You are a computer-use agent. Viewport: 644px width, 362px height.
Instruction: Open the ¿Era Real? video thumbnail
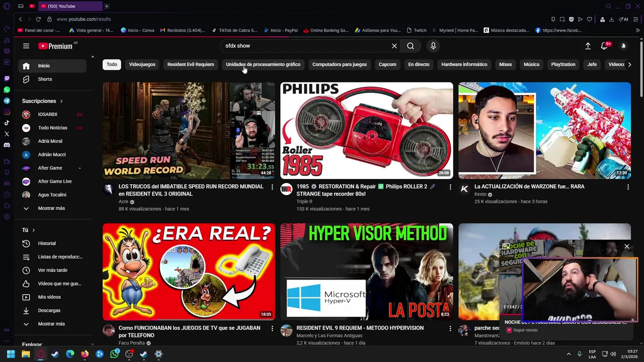point(189,272)
